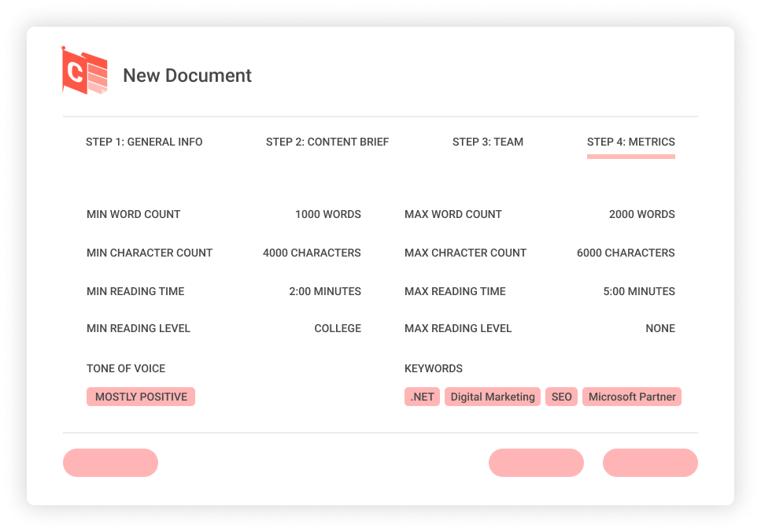Edit the 1000 Words min word count
Viewport: 761px width, 532px height.
[x=327, y=214]
